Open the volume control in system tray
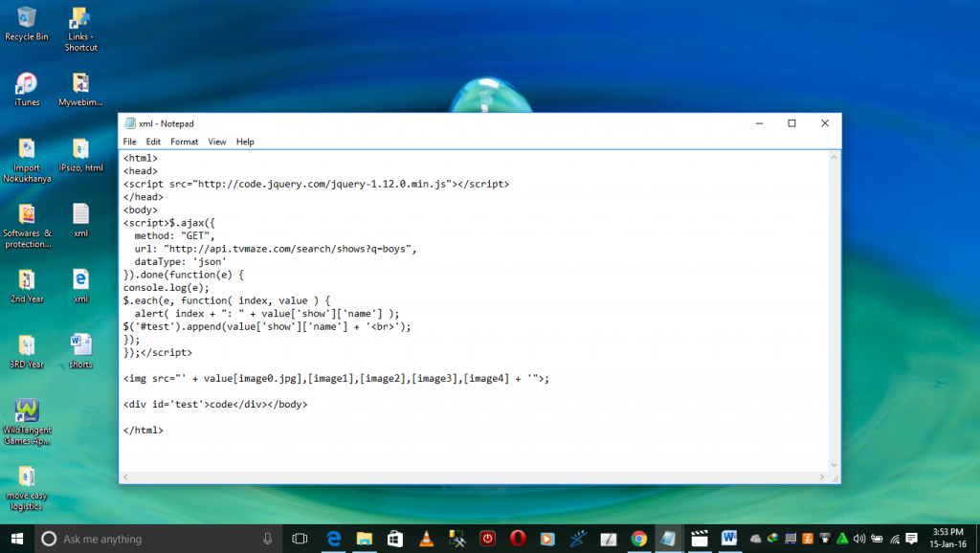The image size is (980, 553). coord(859,539)
